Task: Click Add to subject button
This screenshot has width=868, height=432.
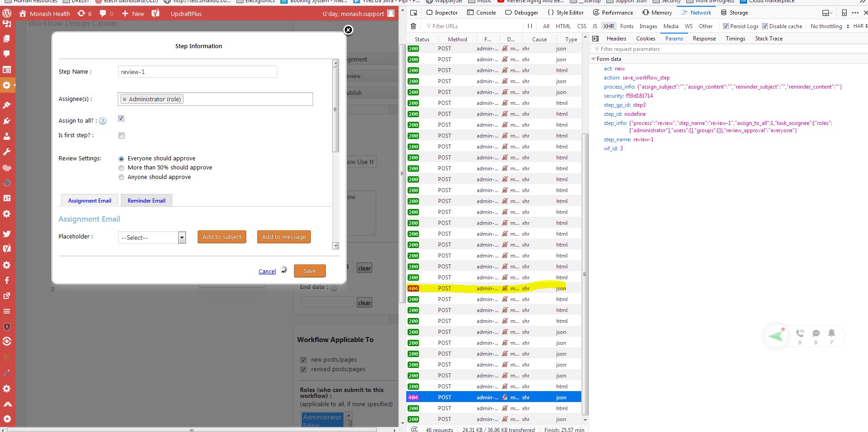Action: point(222,237)
